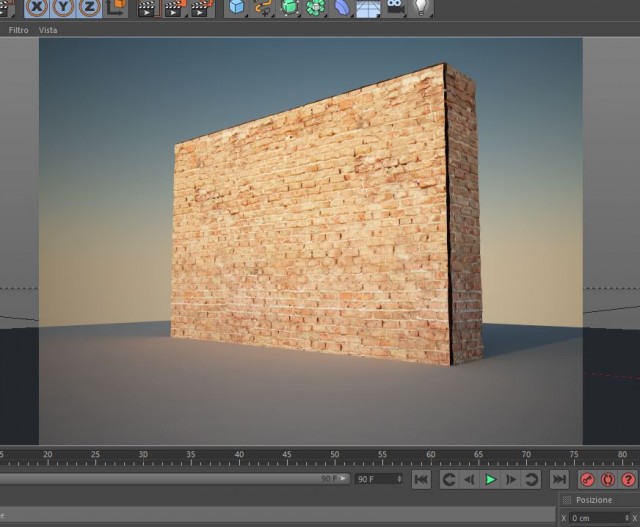This screenshot has height=527, width=640.
Task: Click the Posizione X value field
Action: click(x=599, y=518)
